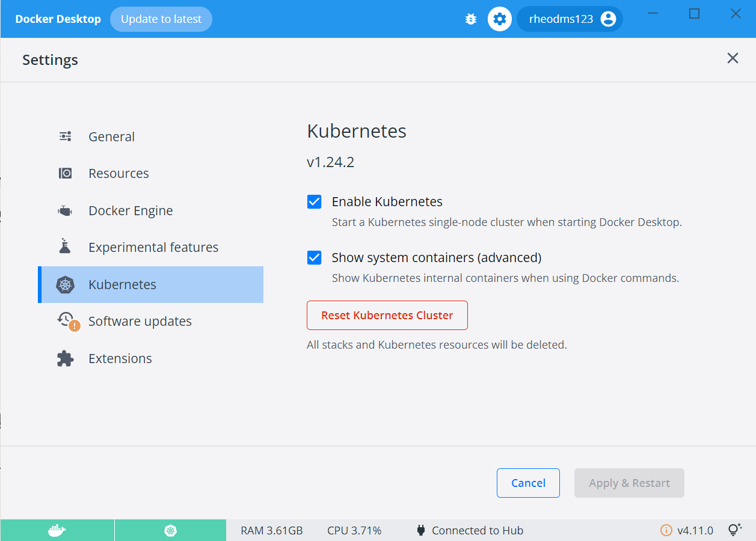Click the Docker whale status icon
The image size is (756, 541).
coord(57,530)
